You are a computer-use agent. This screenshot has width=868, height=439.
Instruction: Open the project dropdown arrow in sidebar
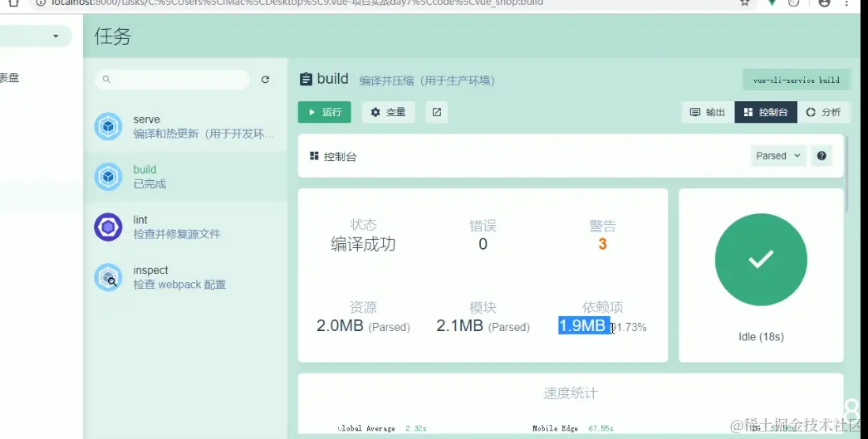[56, 37]
